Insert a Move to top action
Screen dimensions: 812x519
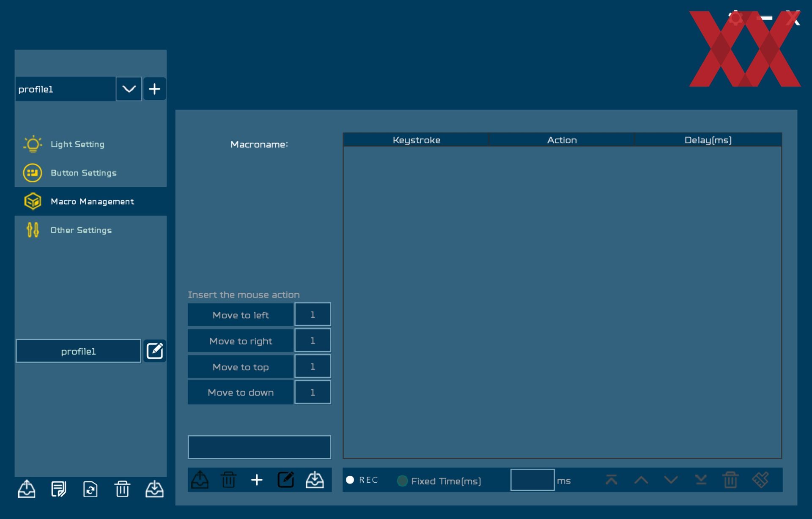coord(241,367)
